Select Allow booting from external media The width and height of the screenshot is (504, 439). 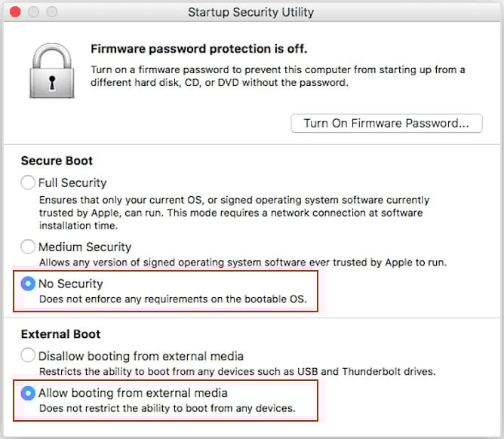[28, 393]
